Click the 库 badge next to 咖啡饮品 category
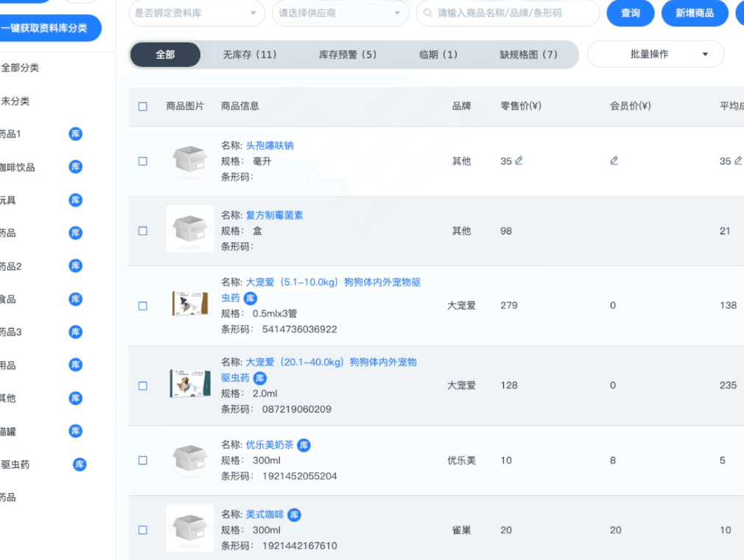Screen dimensions: 744x560 75,167
